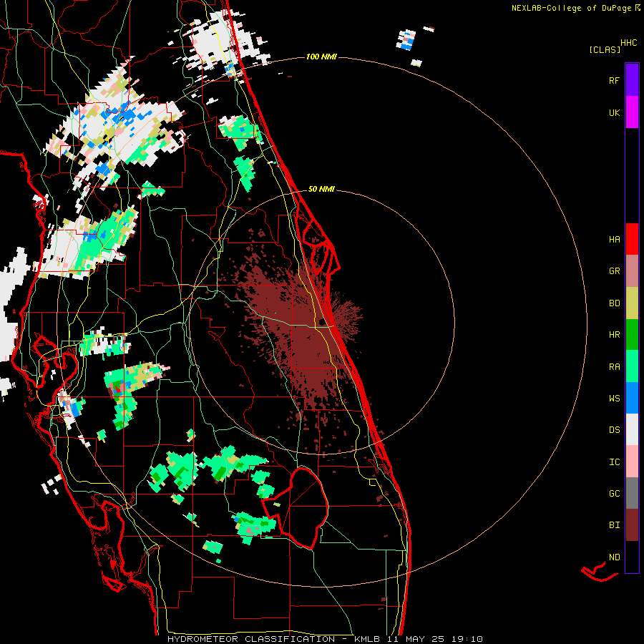
Task: Click the RA legend label
Action: pos(614,366)
